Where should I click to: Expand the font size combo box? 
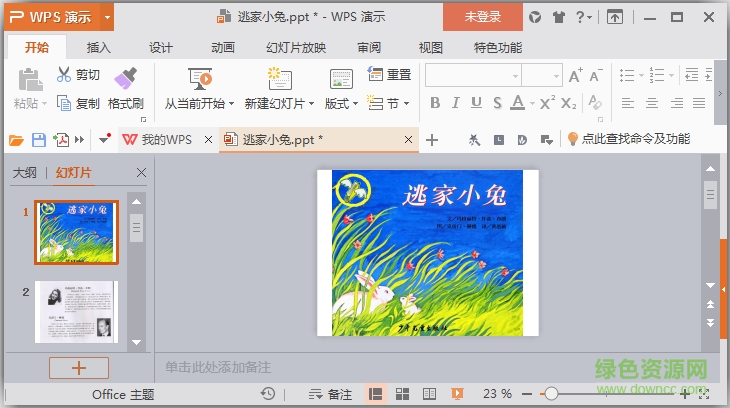[x=556, y=76]
